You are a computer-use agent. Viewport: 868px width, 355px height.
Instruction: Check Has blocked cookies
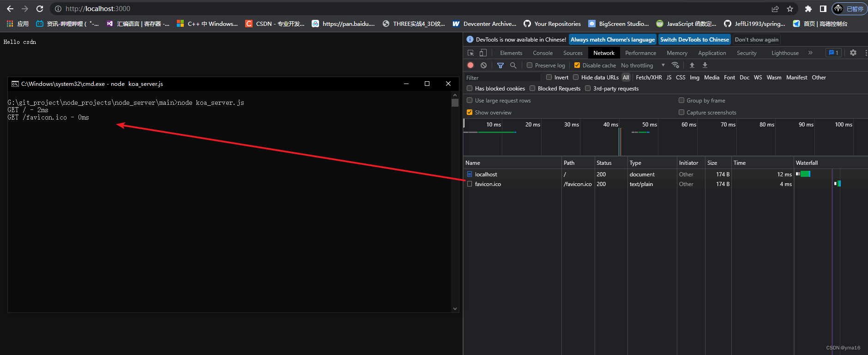point(470,88)
